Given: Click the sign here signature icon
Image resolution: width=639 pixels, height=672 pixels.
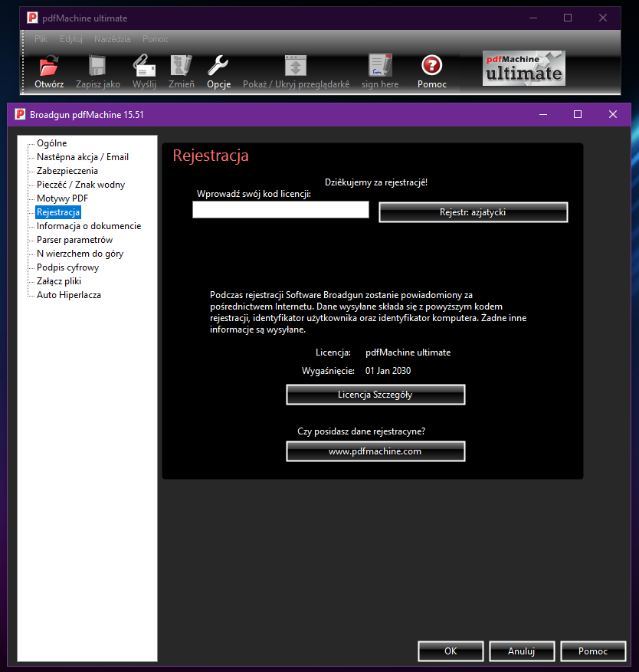Looking at the screenshot, I should tap(380, 71).
